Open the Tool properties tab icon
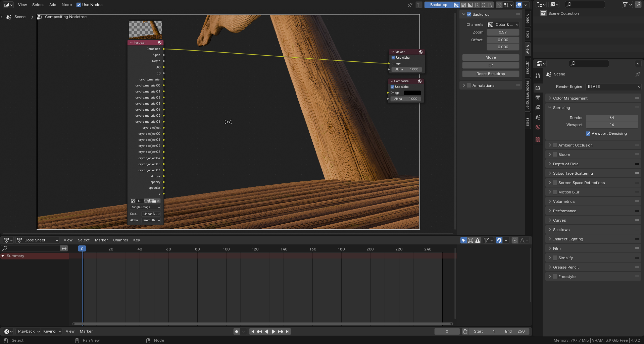Image resolution: width=644 pixels, height=344 pixels. 538,76
